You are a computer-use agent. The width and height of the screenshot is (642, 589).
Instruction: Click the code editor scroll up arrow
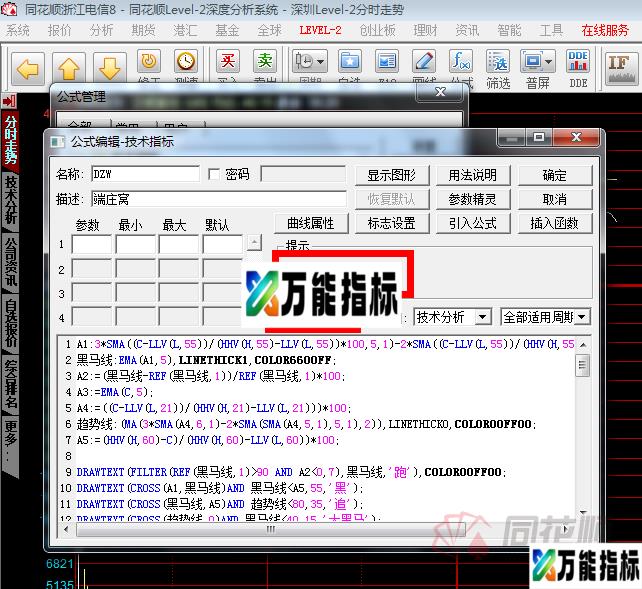click(583, 344)
